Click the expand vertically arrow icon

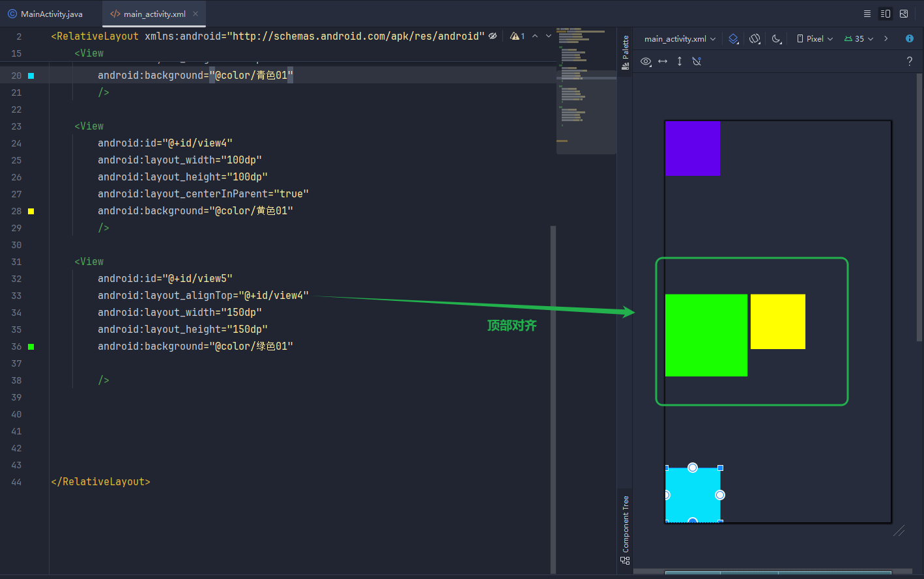(680, 61)
